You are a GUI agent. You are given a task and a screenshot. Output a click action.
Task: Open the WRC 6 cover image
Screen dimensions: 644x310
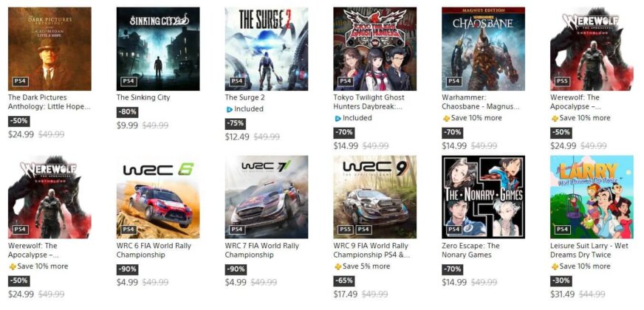tap(158, 197)
